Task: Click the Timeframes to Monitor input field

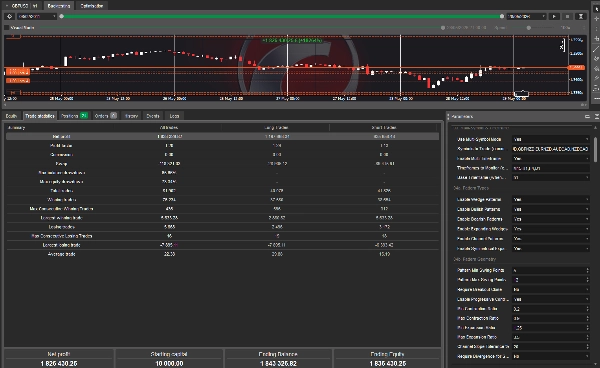Action: 551,168
